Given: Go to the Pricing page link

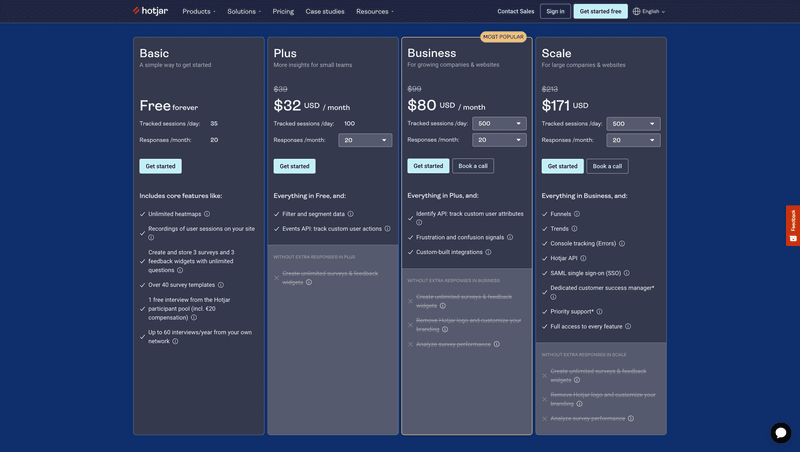Looking at the screenshot, I should (283, 11).
